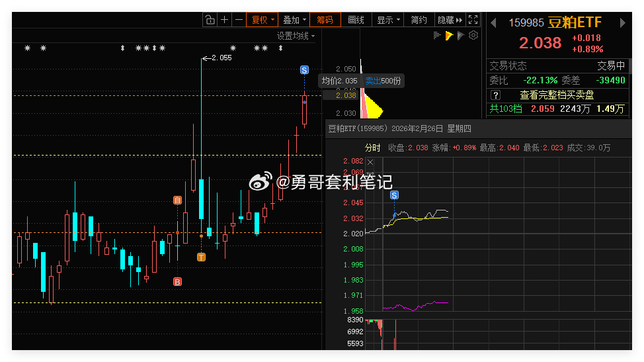Click the +0.89% change value
This screenshot has height=362, width=644.
(588, 50)
